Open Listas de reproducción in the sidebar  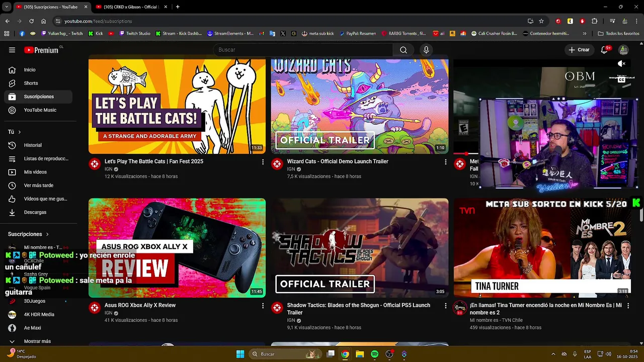point(38,158)
